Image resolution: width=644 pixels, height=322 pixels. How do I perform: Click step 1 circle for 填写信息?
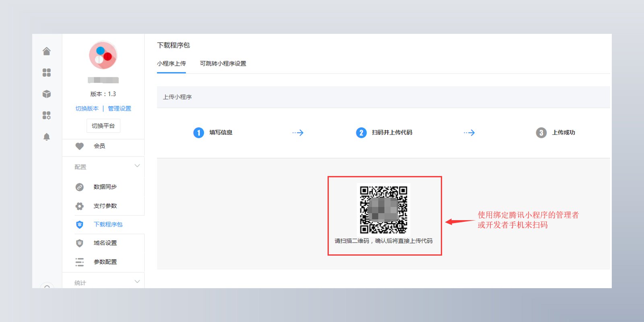click(x=198, y=133)
